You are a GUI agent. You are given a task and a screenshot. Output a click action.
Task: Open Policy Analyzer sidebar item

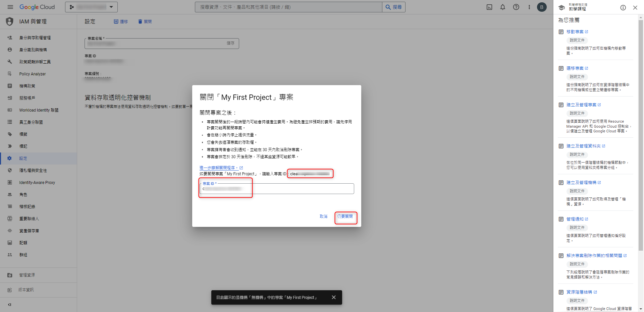pos(38,74)
